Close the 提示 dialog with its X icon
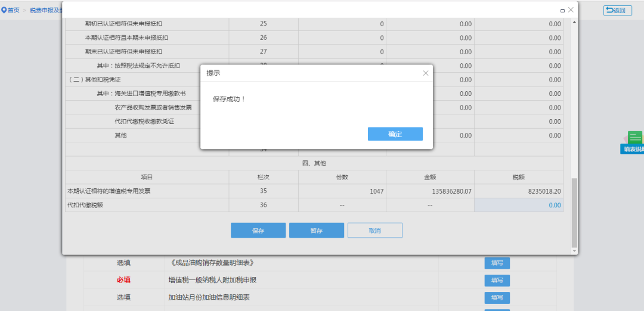This screenshot has height=311, width=644. click(x=426, y=73)
